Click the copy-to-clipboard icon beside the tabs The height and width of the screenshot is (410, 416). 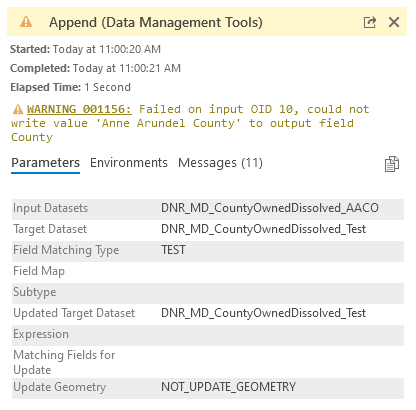[x=392, y=164]
